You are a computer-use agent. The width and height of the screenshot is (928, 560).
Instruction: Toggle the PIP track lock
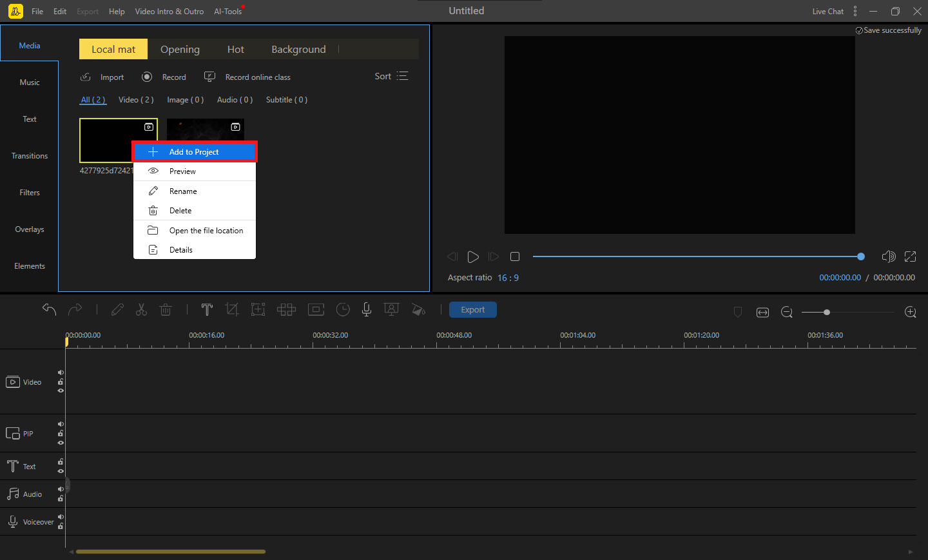click(x=61, y=433)
